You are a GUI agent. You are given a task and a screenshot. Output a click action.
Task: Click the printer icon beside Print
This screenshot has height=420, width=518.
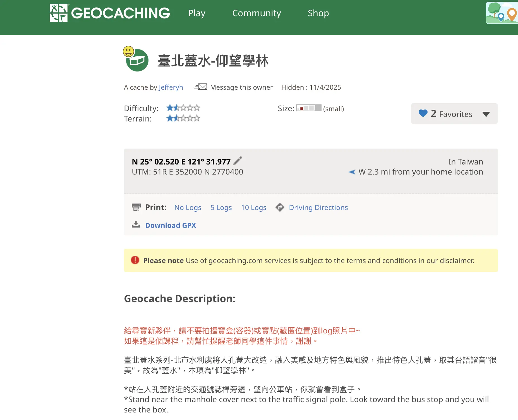pyautogui.click(x=136, y=207)
